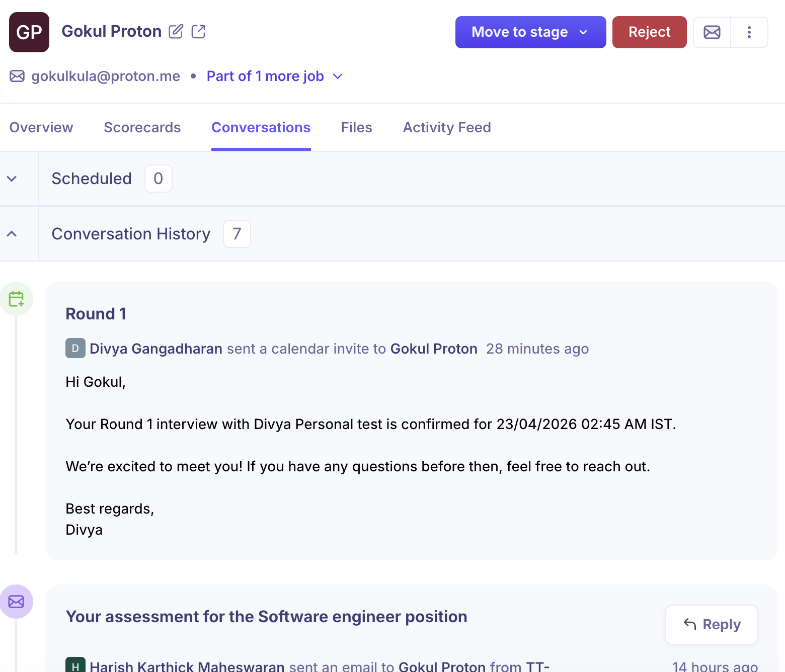Click the purple email timeline icon
Image resolution: width=785 pixels, height=672 pixels.
coord(16,602)
